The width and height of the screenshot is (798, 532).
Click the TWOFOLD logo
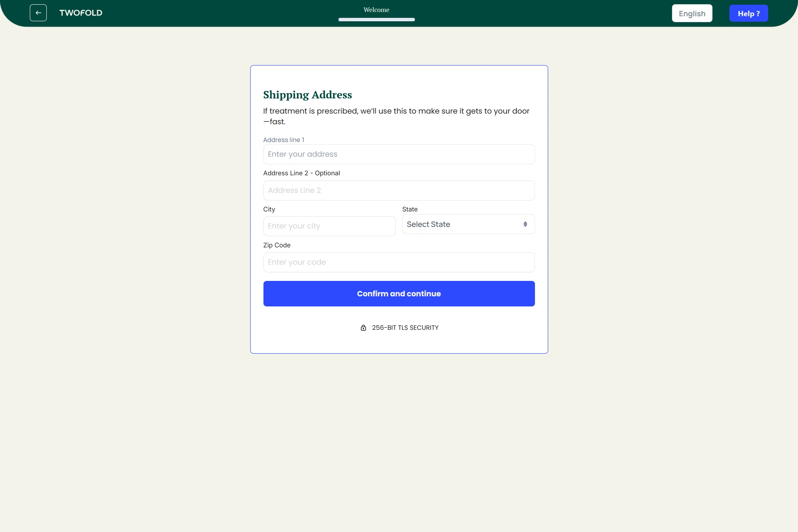point(81,13)
